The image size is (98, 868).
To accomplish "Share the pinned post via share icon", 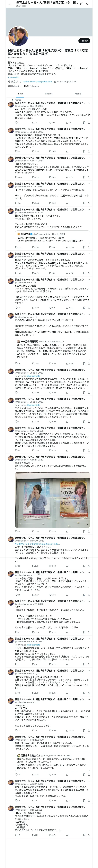I will pos(89,123).
